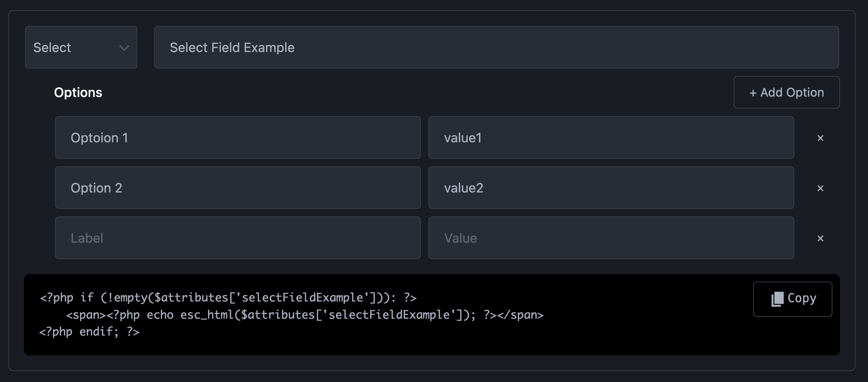Viewport: 868px width, 382px height.
Task: Click the 'value2' value field
Action: [611, 188]
